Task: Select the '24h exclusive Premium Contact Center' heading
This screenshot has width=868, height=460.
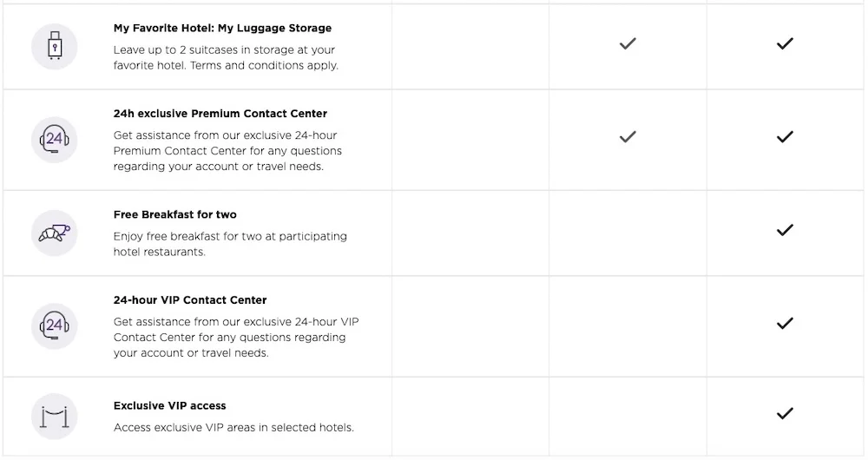Action: tap(220, 114)
